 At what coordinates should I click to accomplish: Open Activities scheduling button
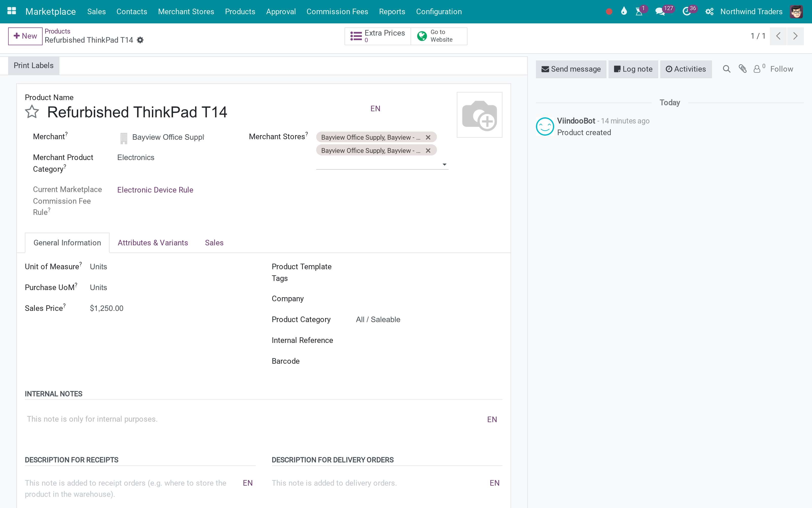[686, 69]
